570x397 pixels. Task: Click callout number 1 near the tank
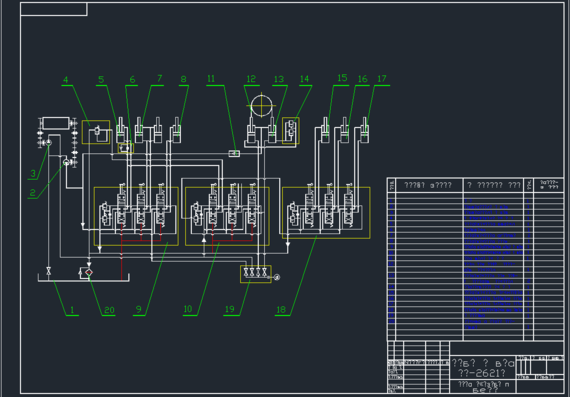(x=72, y=310)
